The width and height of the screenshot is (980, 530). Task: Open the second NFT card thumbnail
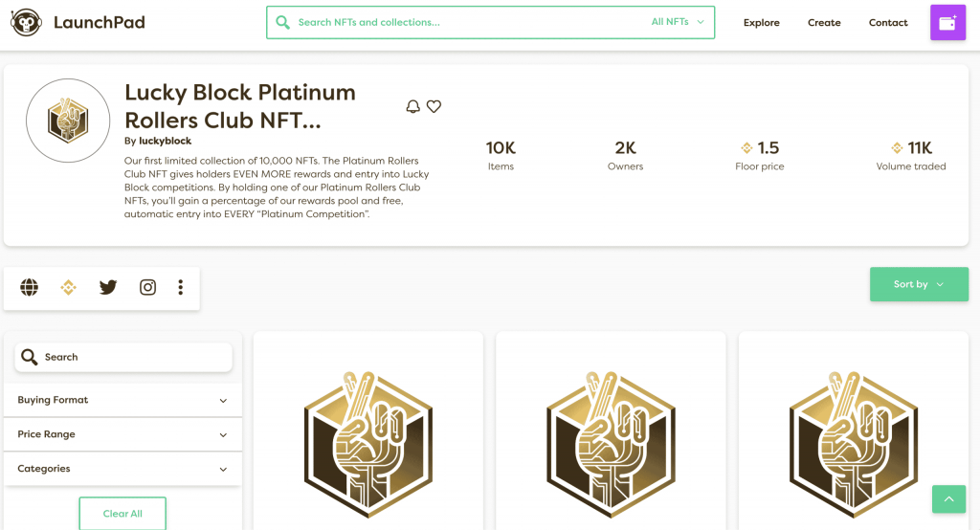[611, 444]
